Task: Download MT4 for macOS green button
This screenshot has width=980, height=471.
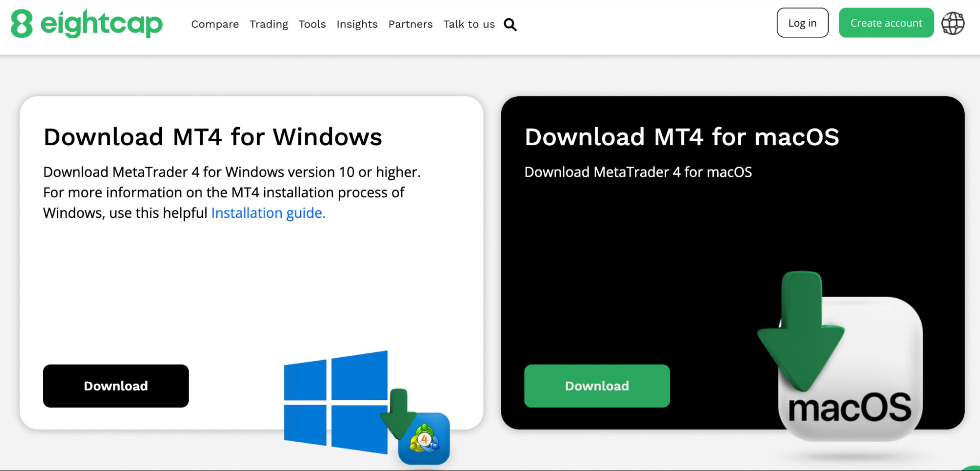Action: [597, 386]
